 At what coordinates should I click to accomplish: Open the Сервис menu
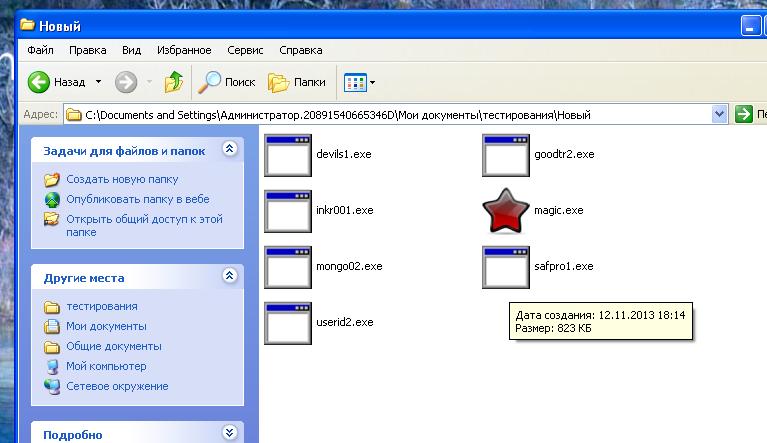(x=245, y=49)
